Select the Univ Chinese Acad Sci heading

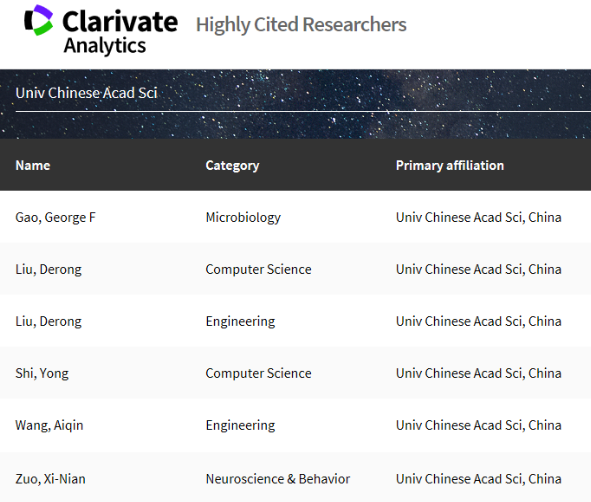(86, 93)
